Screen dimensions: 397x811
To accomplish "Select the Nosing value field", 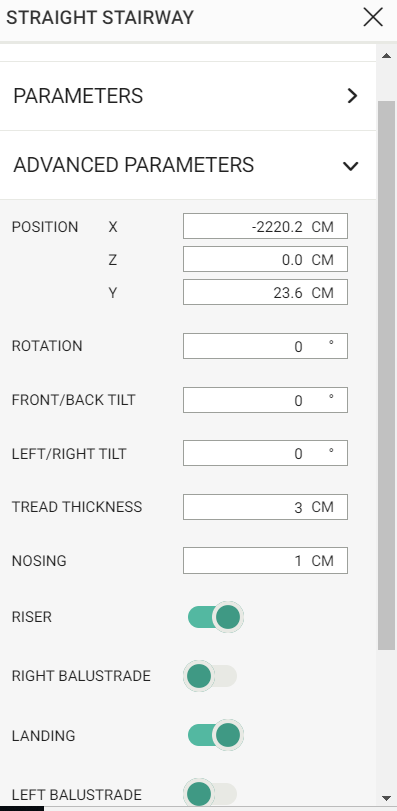I will (265, 561).
